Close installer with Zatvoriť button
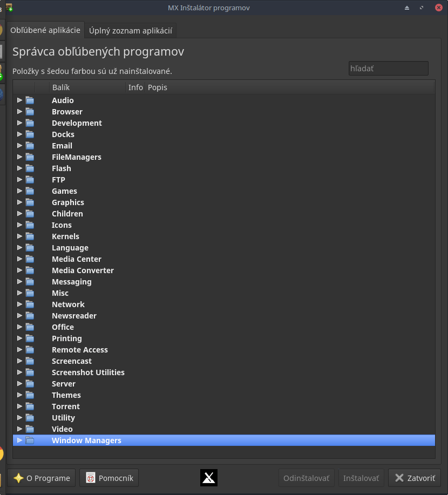 coord(415,478)
